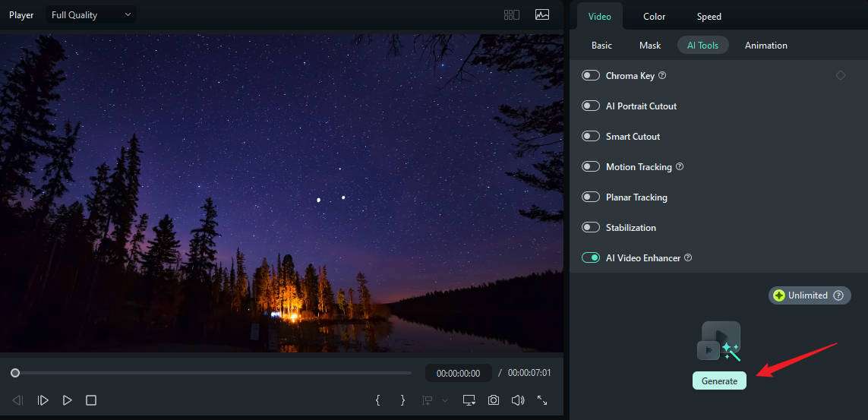Screen dimensions: 868x420
Task: Click the Player label
Action: (21, 15)
